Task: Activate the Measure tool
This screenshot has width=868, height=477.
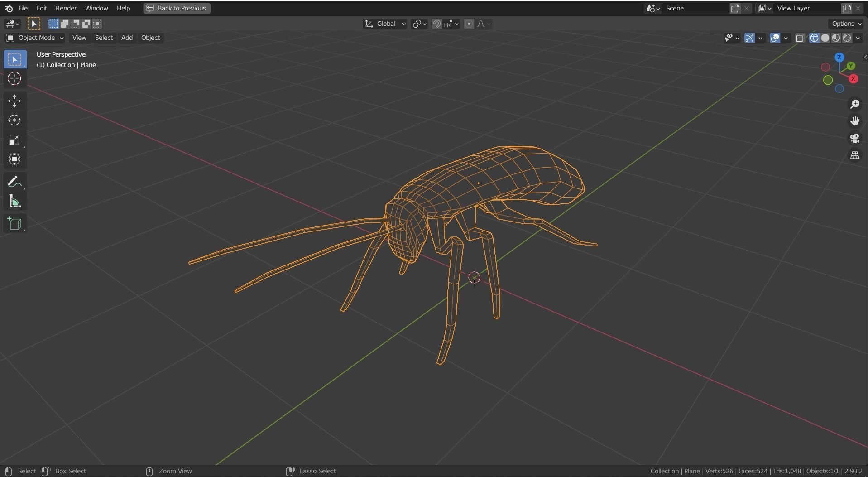Action: tap(14, 202)
